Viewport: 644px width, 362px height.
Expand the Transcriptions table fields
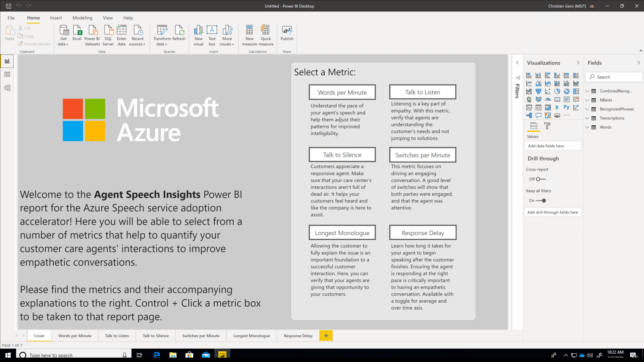587,118
